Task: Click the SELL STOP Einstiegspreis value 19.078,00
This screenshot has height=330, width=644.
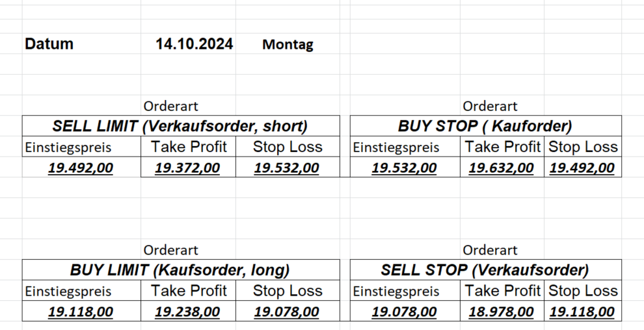Action: (404, 312)
